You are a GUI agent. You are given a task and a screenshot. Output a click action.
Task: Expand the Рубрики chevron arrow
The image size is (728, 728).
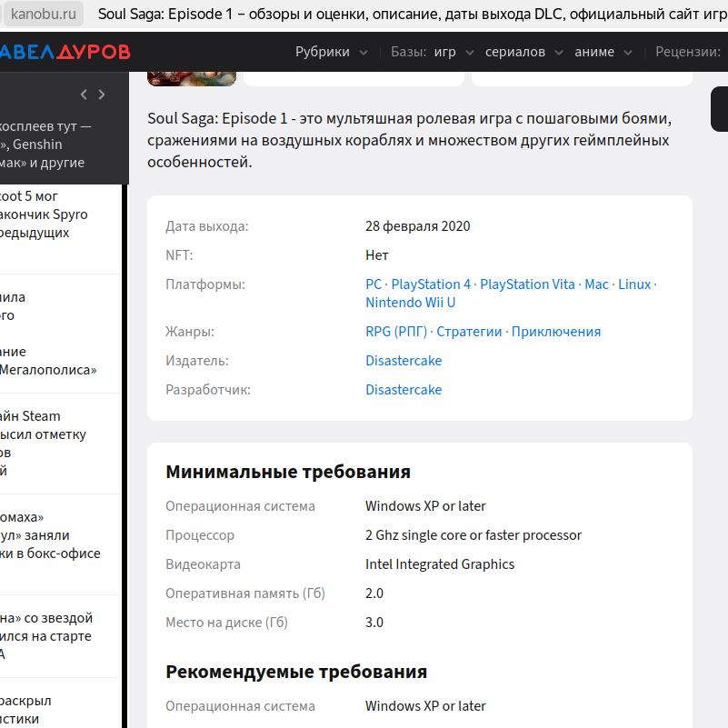[364, 53]
